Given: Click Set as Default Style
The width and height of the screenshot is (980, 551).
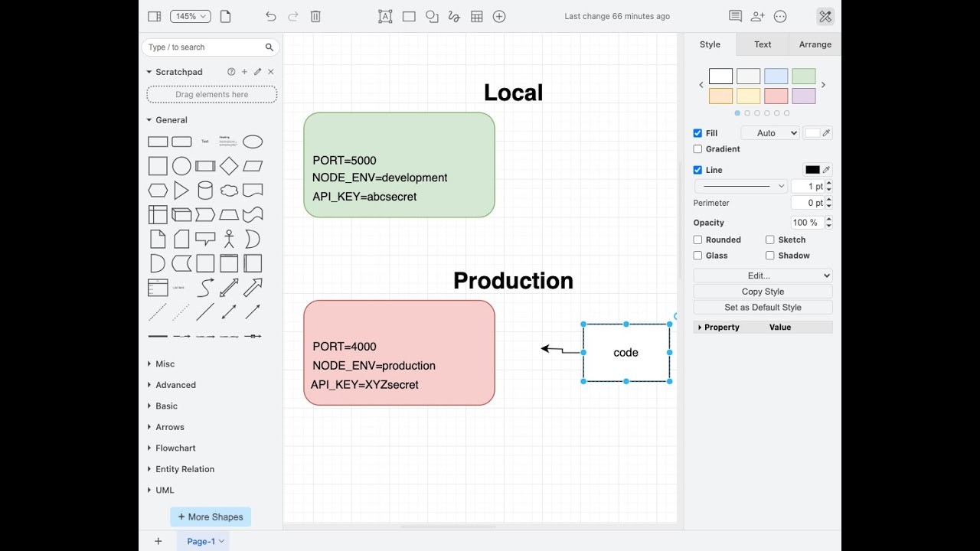Looking at the screenshot, I should [x=763, y=308].
